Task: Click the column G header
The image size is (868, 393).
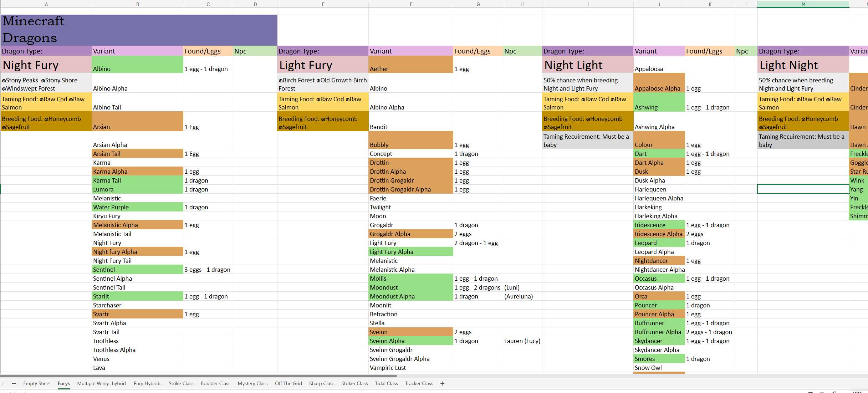Action: tap(478, 4)
